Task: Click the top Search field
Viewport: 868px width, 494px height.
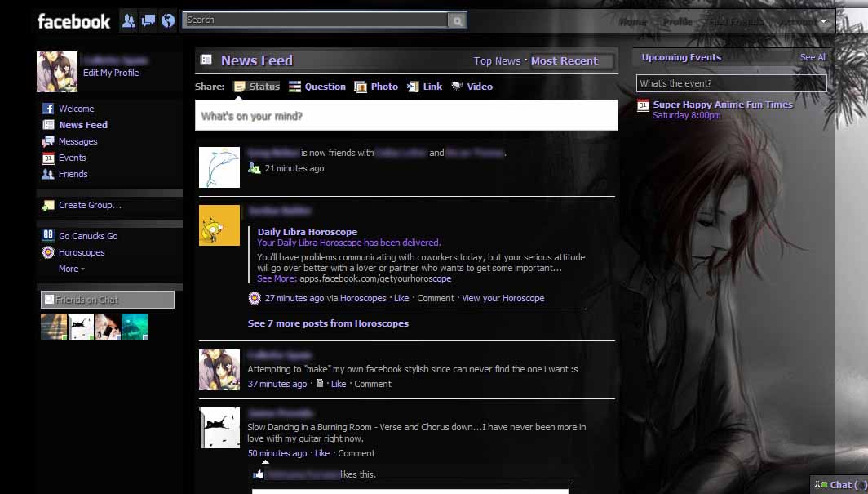Action: point(315,20)
